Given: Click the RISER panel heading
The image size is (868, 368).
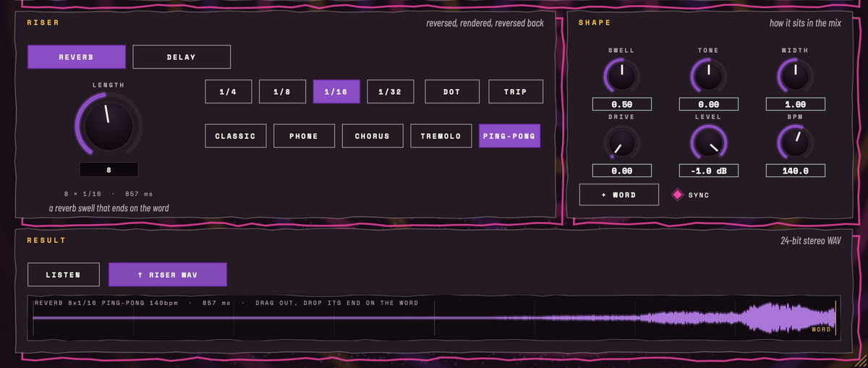Looking at the screenshot, I should pyautogui.click(x=43, y=22).
